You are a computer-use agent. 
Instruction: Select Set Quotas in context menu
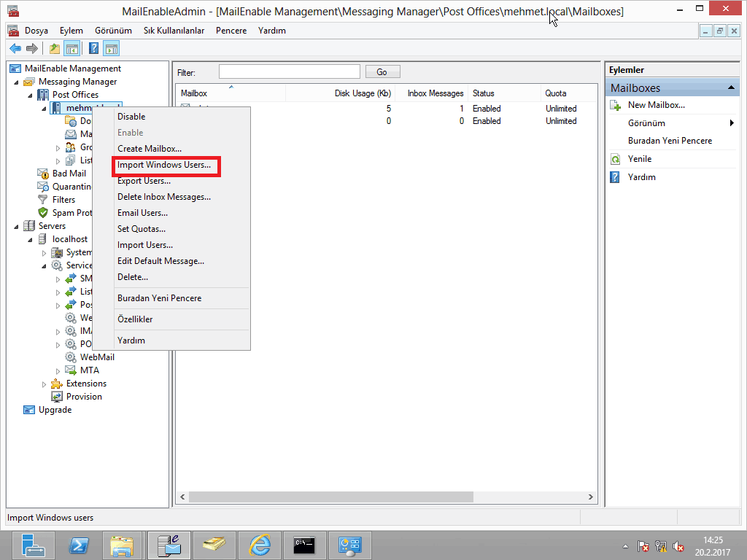(142, 229)
